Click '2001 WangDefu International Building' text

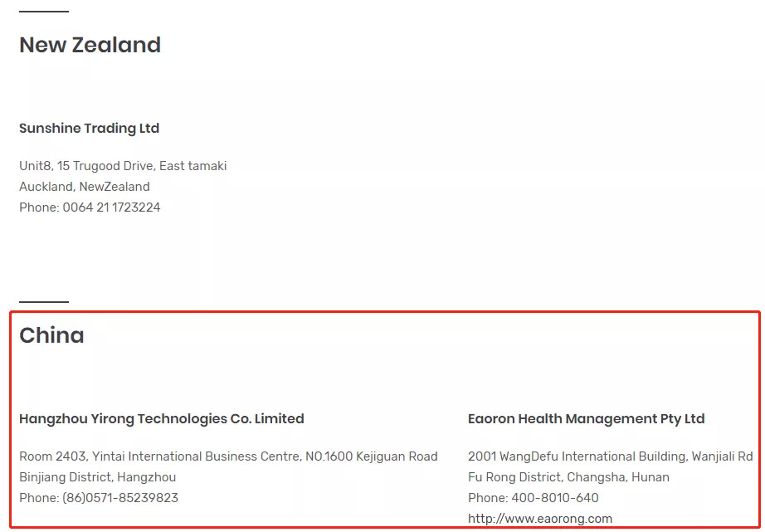point(578,456)
